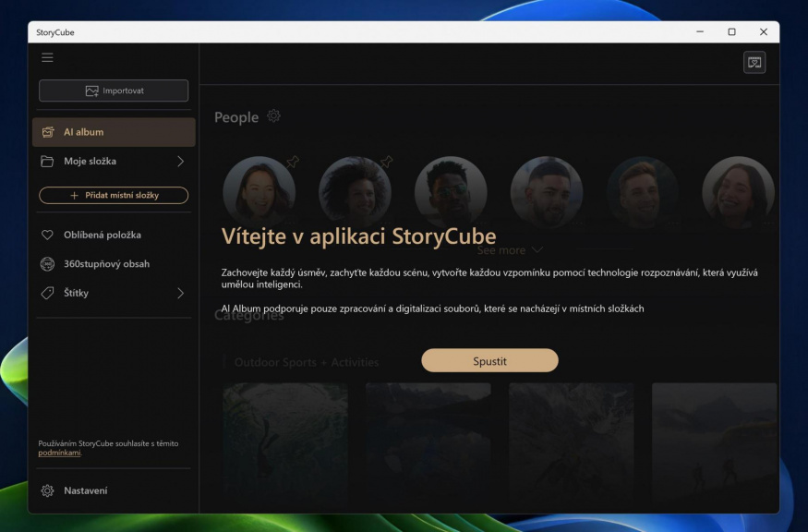This screenshot has width=808, height=532.
Task: Click the folder icon of Moje složka
Action: tap(47, 162)
